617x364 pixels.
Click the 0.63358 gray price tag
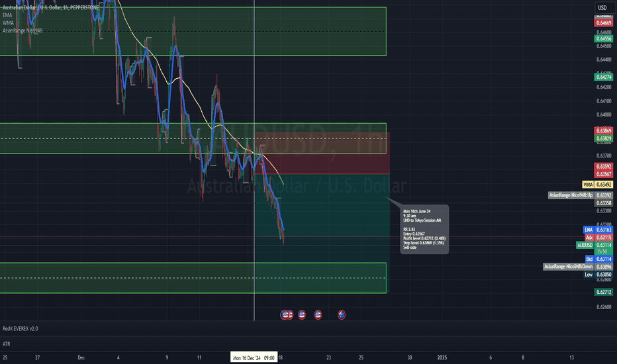click(603, 203)
